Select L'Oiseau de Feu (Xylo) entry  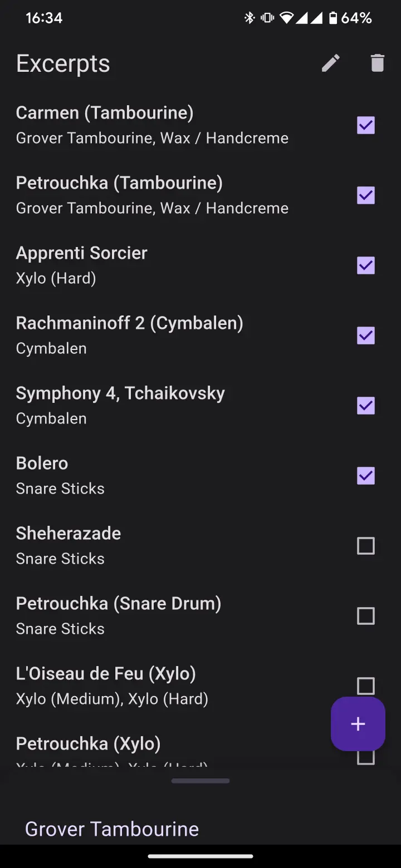[112, 685]
